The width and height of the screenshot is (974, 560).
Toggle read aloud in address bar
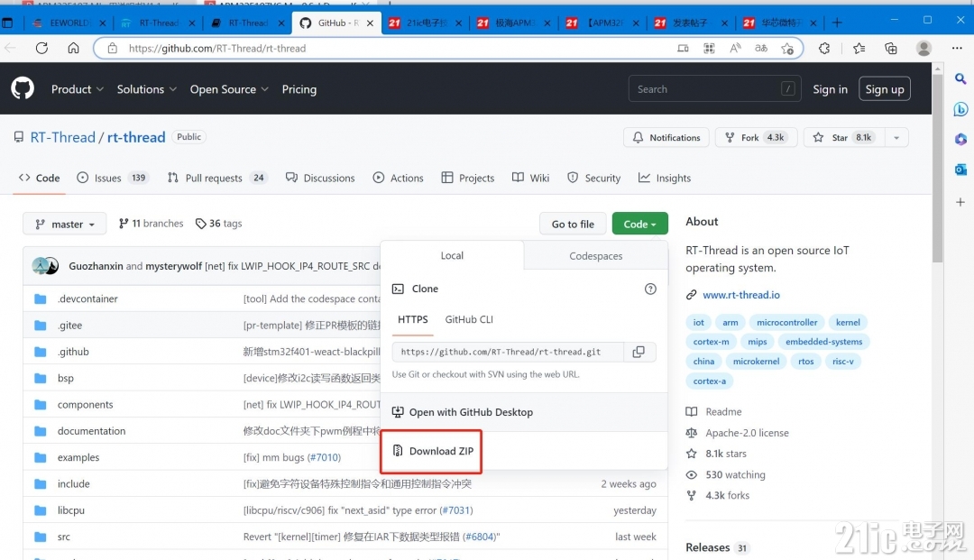(736, 48)
